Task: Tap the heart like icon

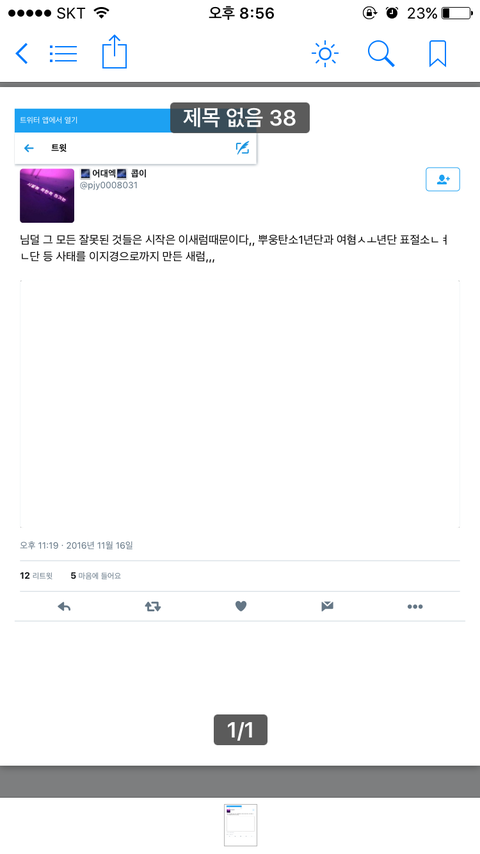Action: coord(241,606)
